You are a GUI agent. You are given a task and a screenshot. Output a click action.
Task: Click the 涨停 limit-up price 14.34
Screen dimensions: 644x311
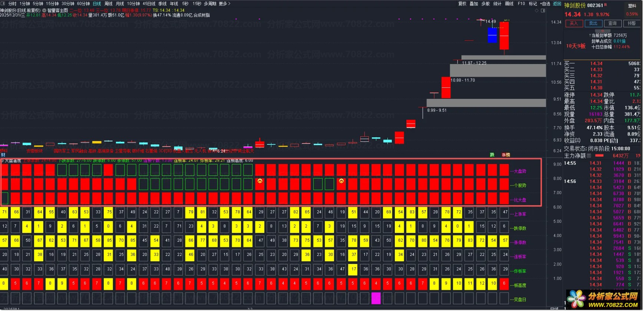(x=596, y=95)
